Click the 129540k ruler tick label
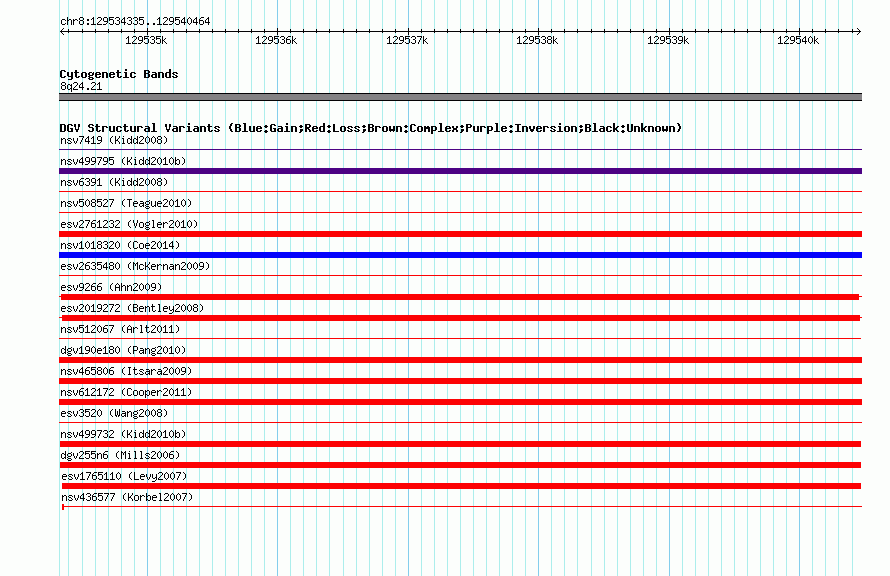 [x=798, y=40]
